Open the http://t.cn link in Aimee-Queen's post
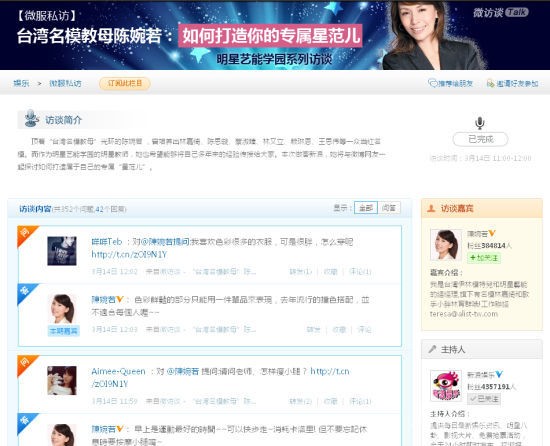The image size is (550, 446). pos(330,371)
